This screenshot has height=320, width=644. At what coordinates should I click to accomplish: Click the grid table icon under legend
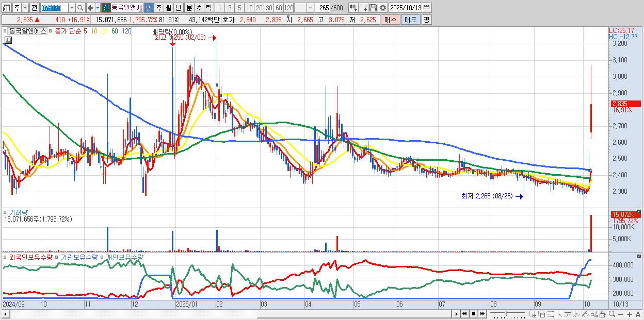tap(8, 40)
